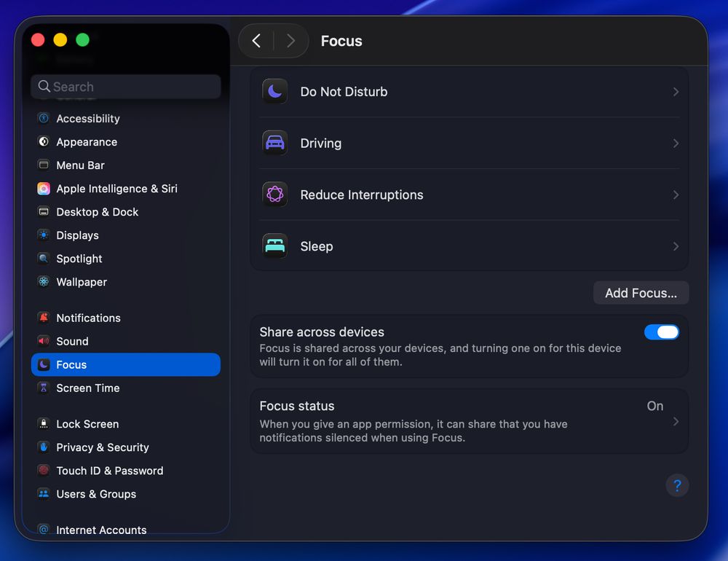Click the Add Focus... button
This screenshot has height=561, width=728.
coord(641,293)
